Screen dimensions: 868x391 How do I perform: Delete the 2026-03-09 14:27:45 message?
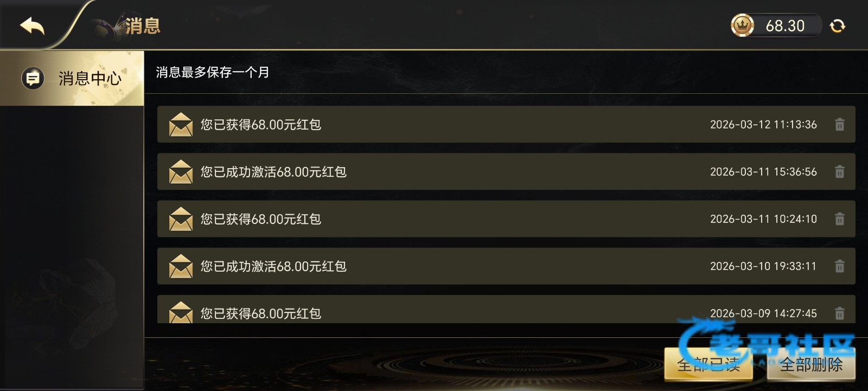(839, 313)
